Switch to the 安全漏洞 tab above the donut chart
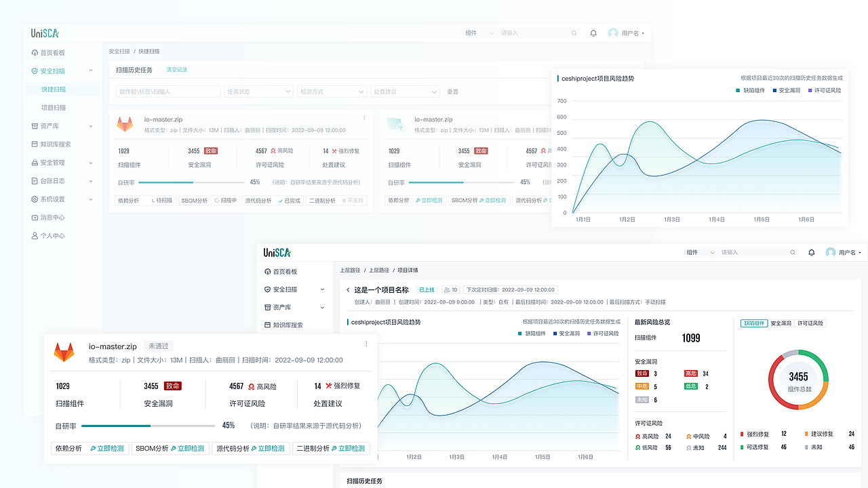This screenshot has width=868, height=488. (781, 323)
